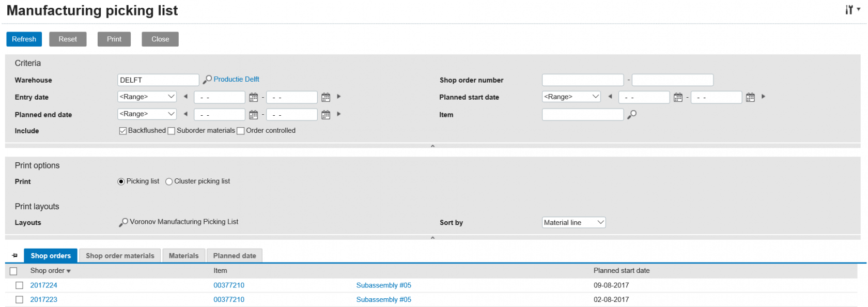Open shop order 2017224 link

44,285
